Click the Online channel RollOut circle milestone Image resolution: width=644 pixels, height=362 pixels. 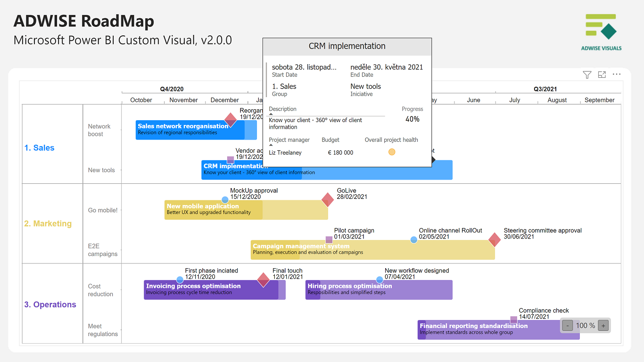[x=413, y=240]
